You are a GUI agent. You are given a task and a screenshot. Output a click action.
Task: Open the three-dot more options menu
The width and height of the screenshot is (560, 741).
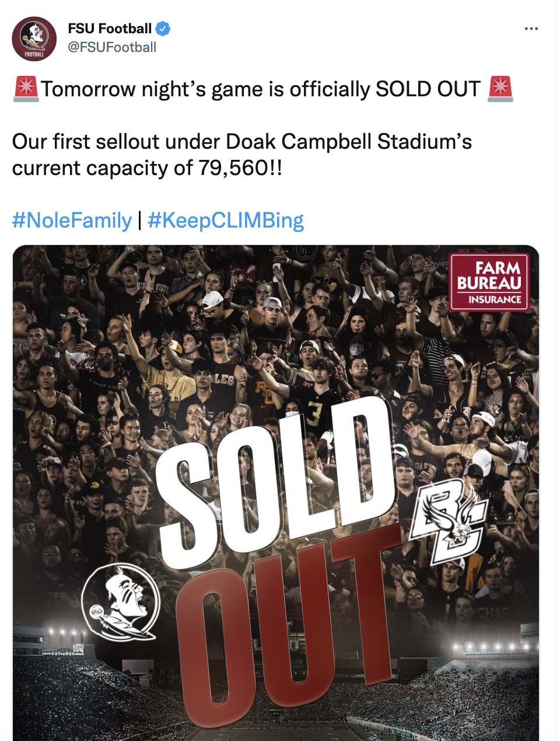click(531, 29)
